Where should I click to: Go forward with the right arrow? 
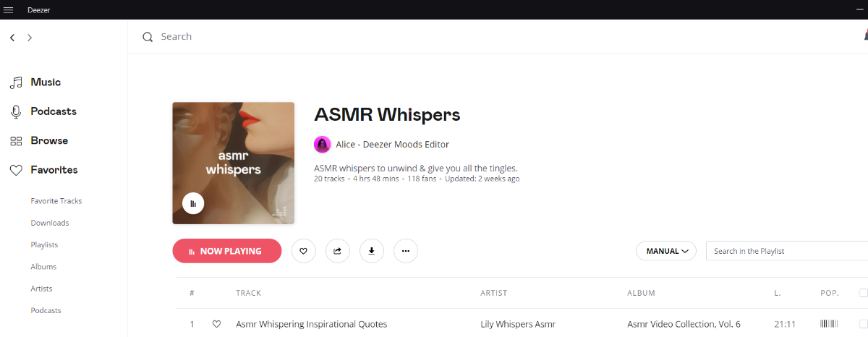pyautogui.click(x=30, y=38)
